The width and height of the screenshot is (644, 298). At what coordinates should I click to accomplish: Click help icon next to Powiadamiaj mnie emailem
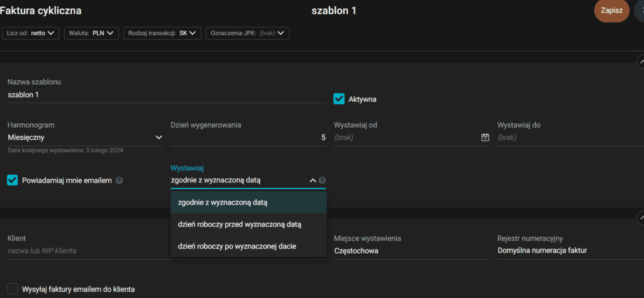(x=119, y=180)
